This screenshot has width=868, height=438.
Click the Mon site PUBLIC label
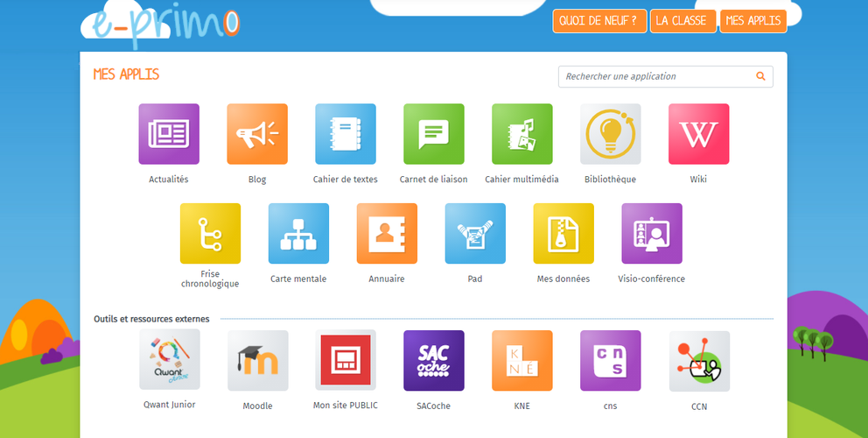(346, 406)
